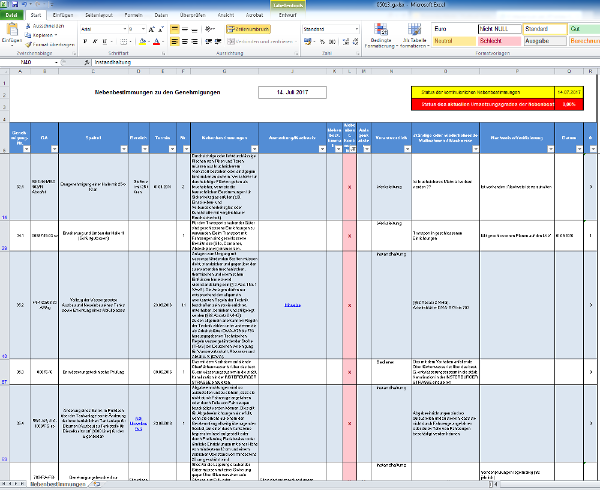Click the Save icon in quick access toolbar
This screenshot has width=600, height=490.
point(15,4)
